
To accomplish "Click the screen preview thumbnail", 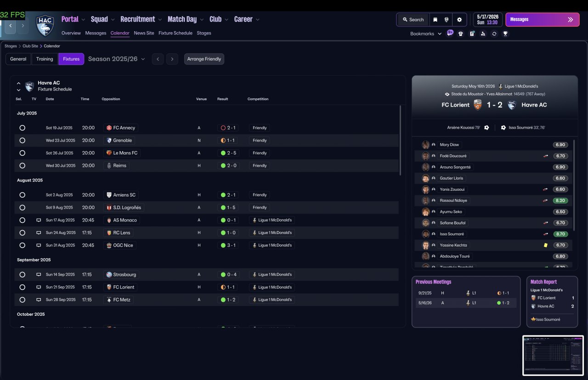I will [553, 356].
